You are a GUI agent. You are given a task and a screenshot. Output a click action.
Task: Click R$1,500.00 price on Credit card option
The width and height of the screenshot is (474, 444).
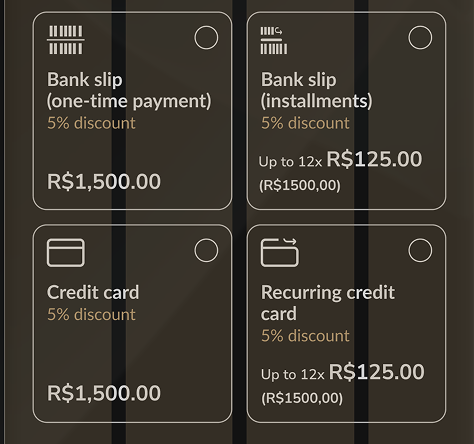click(104, 393)
